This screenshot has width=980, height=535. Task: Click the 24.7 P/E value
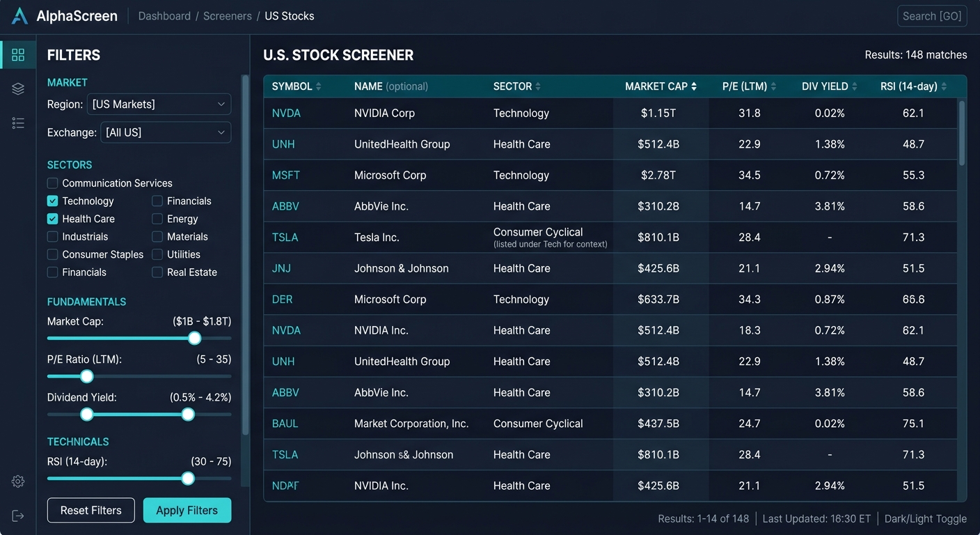click(x=750, y=424)
